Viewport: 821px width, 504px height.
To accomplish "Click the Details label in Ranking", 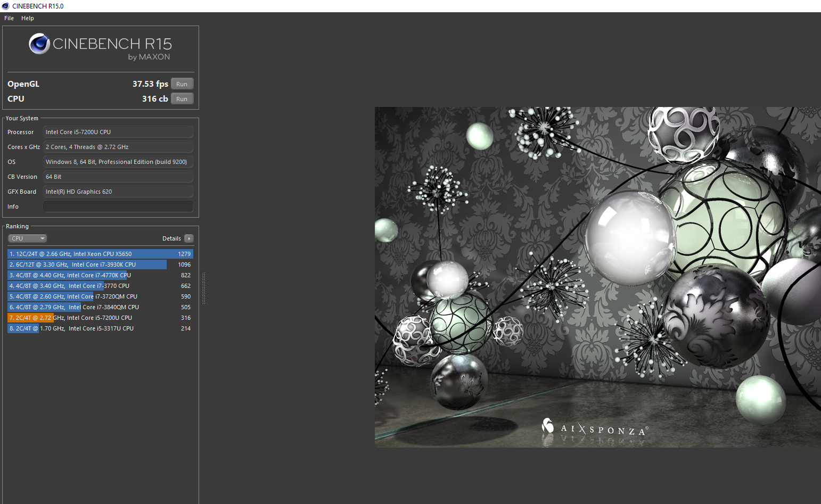I will pos(171,238).
